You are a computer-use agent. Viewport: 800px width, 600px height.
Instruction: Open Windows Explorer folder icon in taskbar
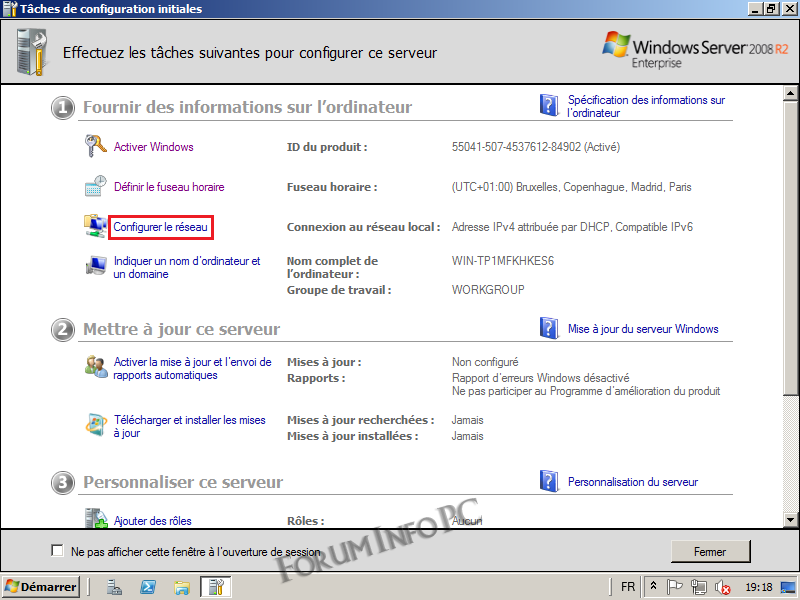182,587
